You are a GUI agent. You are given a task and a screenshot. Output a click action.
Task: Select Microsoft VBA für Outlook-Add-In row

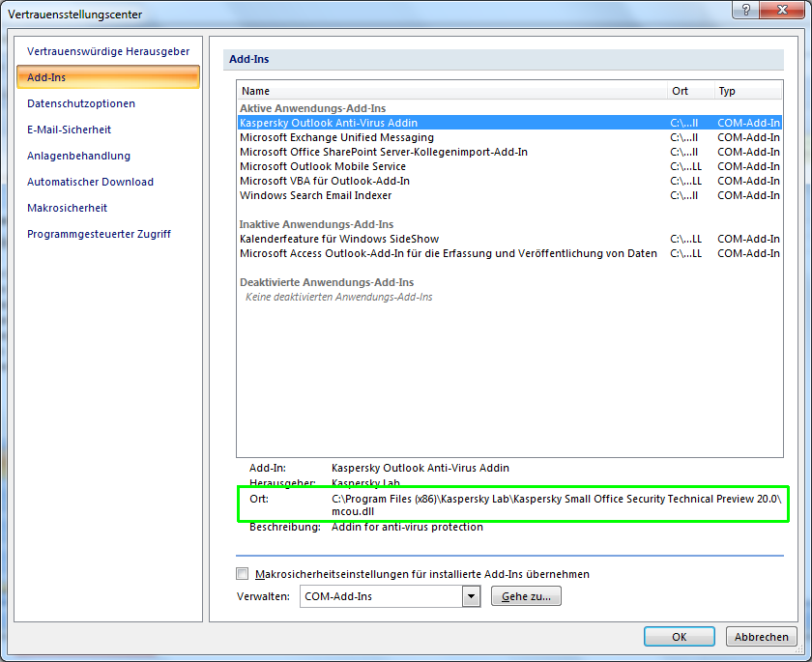(x=509, y=181)
